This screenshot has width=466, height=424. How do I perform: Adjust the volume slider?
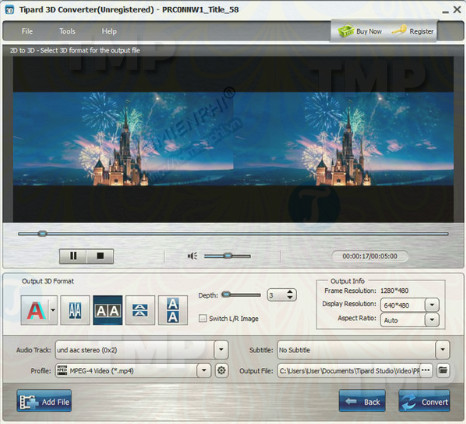pyautogui.click(x=227, y=256)
